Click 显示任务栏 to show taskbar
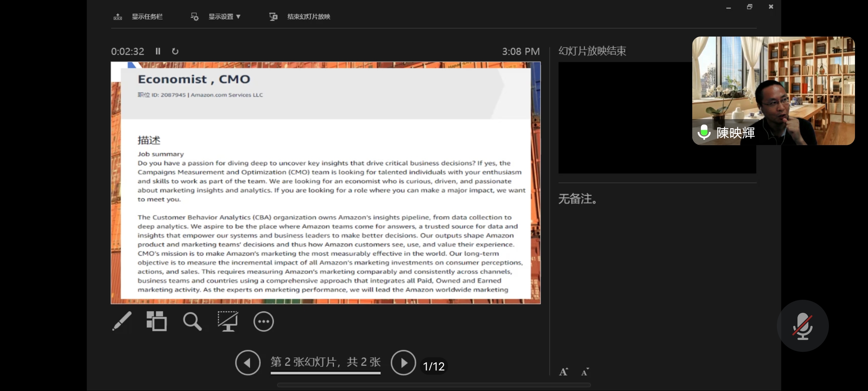868x391 pixels. [x=147, y=16]
